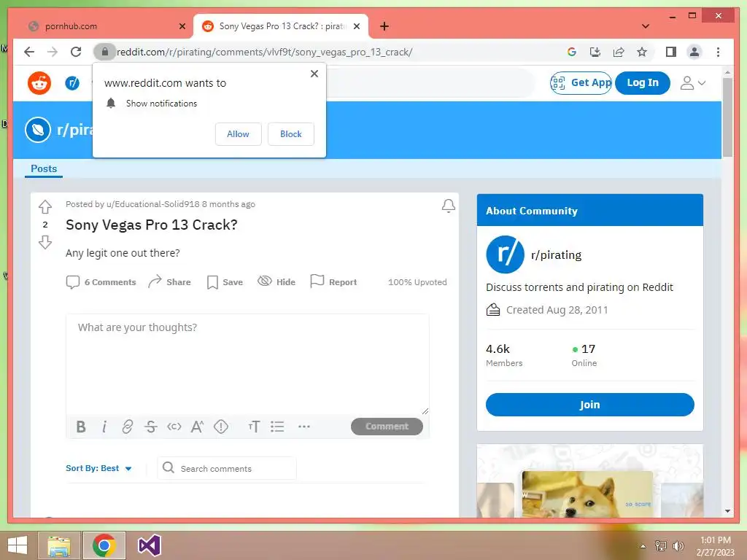Hide the post
747x560 pixels.
(276, 282)
